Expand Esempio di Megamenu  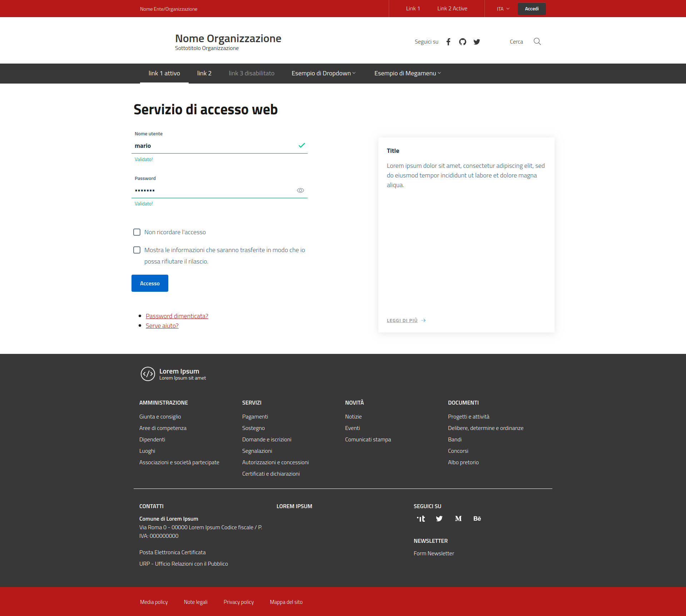click(x=407, y=73)
